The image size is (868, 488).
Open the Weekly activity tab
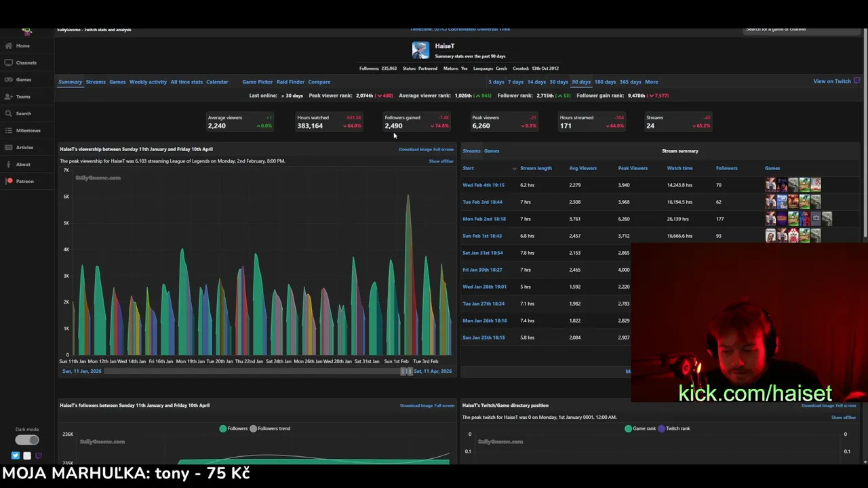pyautogui.click(x=148, y=82)
